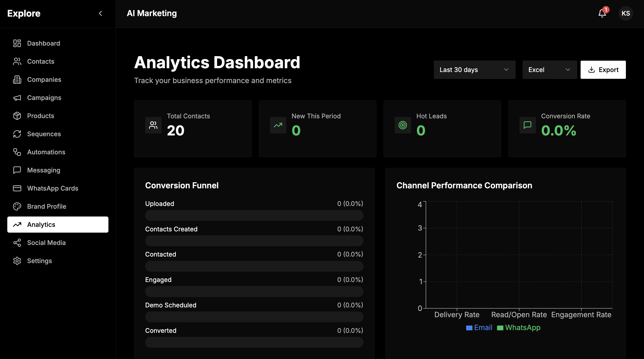Collapse the Explore sidebar chevron

(100, 13)
